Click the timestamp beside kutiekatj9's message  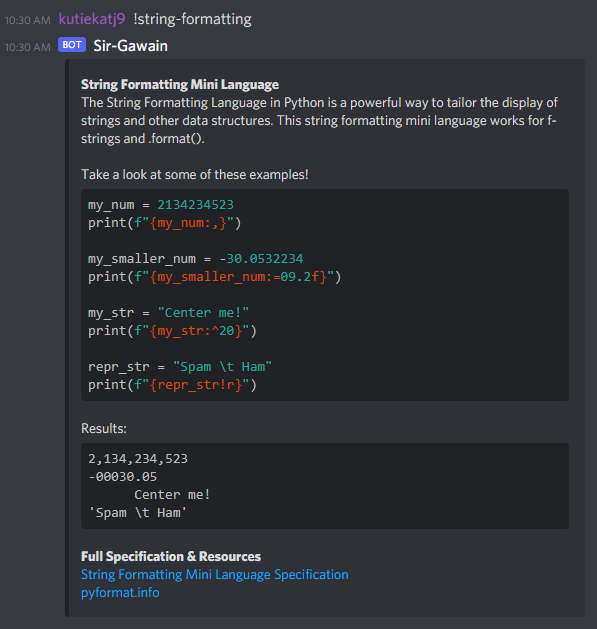click(28, 20)
